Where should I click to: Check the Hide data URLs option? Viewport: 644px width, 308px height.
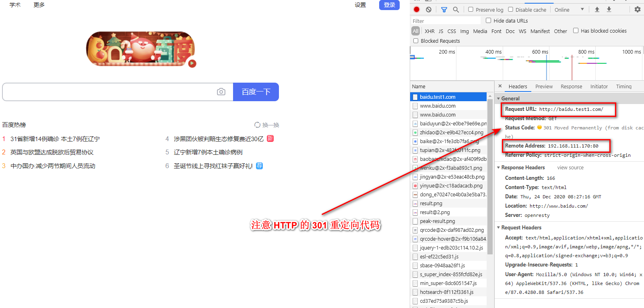tap(488, 21)
